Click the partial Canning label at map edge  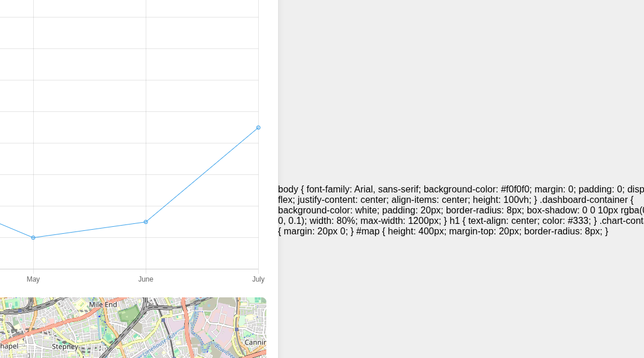click(x=255, y=342)
